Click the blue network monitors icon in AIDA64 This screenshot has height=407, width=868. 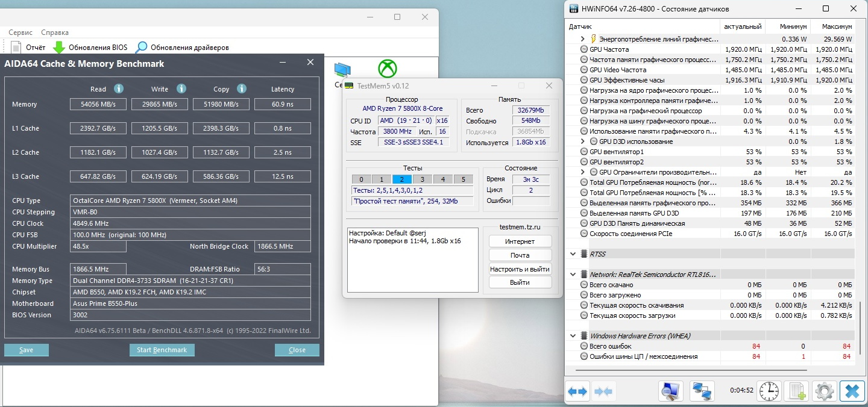tap(342, 70)
